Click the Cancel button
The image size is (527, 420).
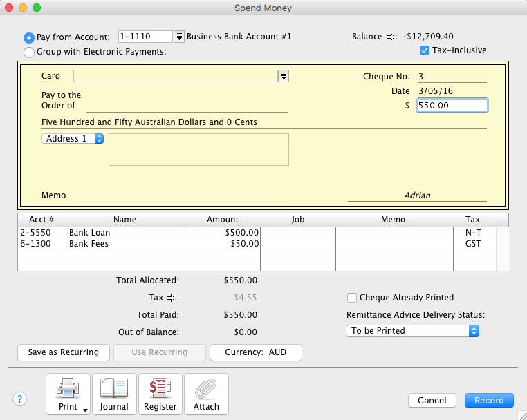click(x=432, y=400)
